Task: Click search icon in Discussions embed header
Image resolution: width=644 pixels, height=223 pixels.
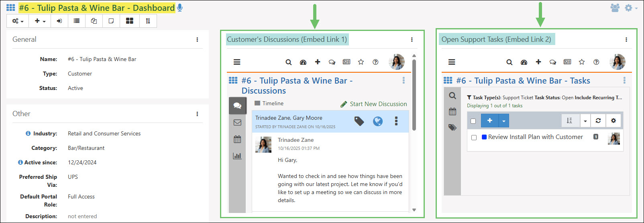Action: [x=288, y=62]
